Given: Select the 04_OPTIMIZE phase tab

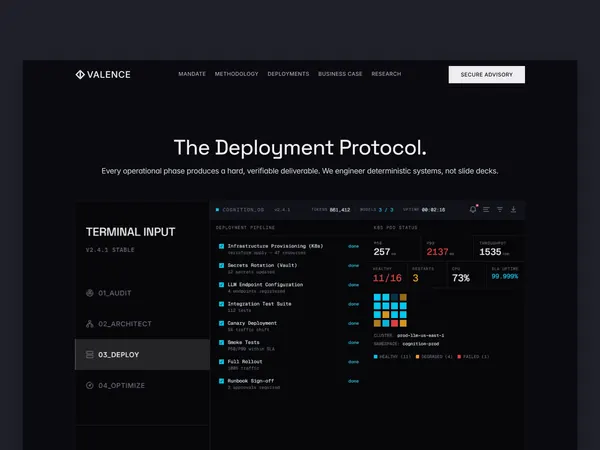Looking at the screenshot, I should coord(142,385).
